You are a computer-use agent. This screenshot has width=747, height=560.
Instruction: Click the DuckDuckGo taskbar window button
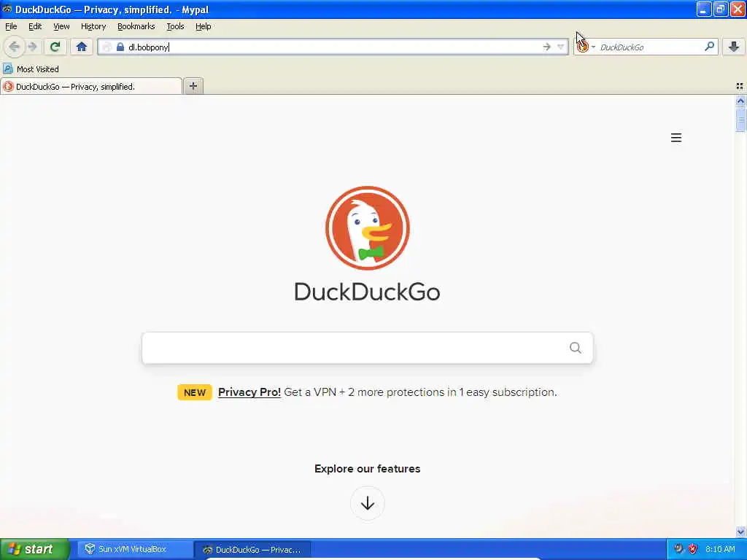tap(252, 550)
